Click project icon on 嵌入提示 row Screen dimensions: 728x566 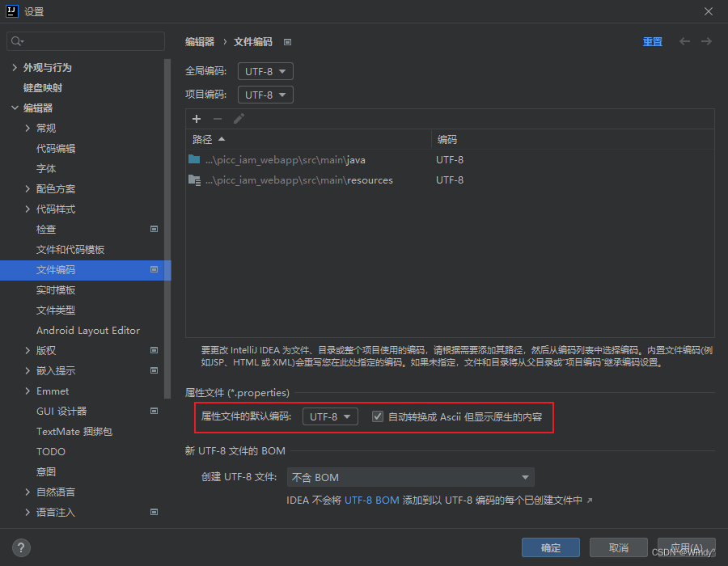[154, 370]
